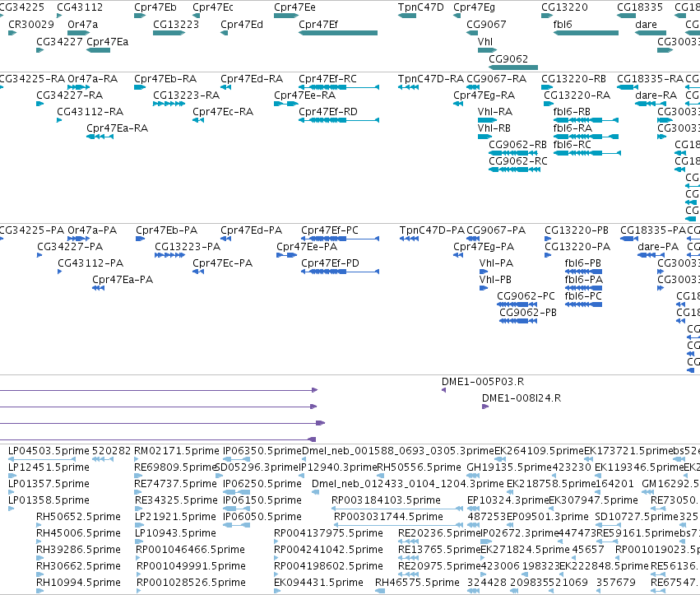Viewport: 700px width, 595px height.
Task: Select transcript CG9062-RC
Action: tap(518, 161)
